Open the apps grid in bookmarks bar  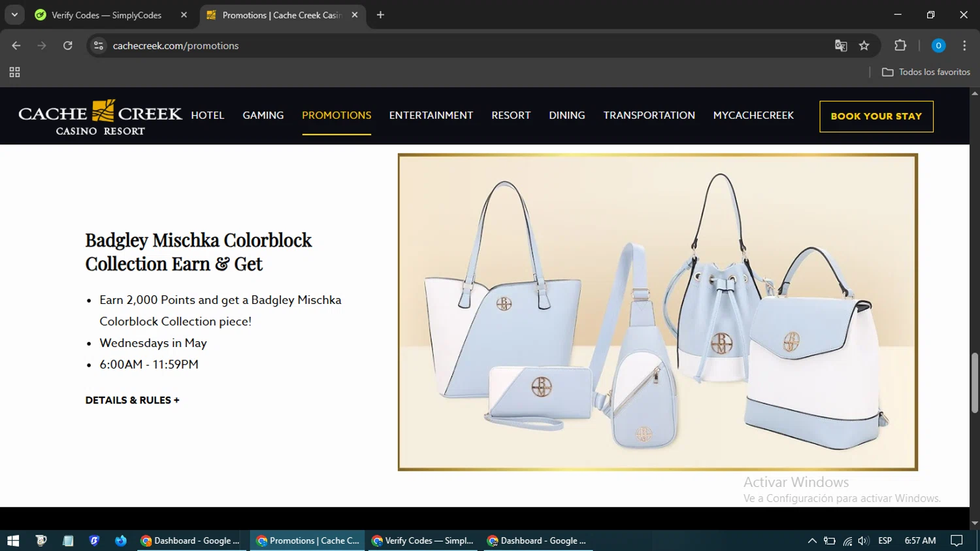click(14, 73)
